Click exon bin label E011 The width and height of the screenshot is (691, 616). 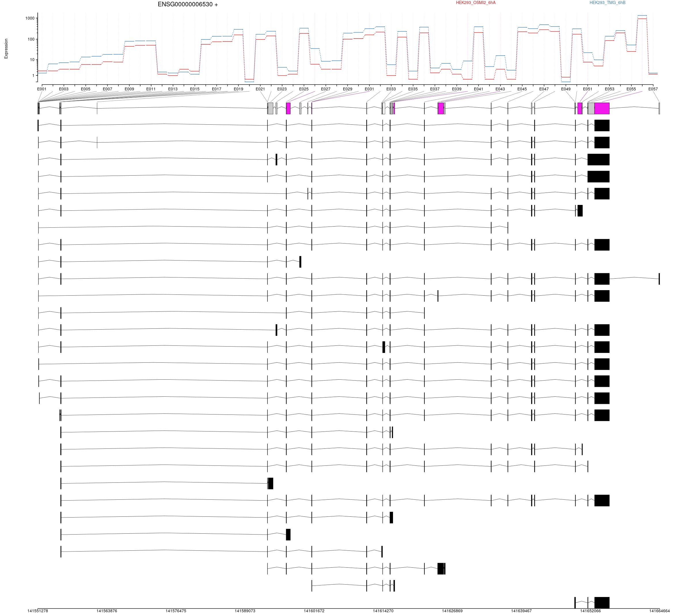[x=151, y=89]
